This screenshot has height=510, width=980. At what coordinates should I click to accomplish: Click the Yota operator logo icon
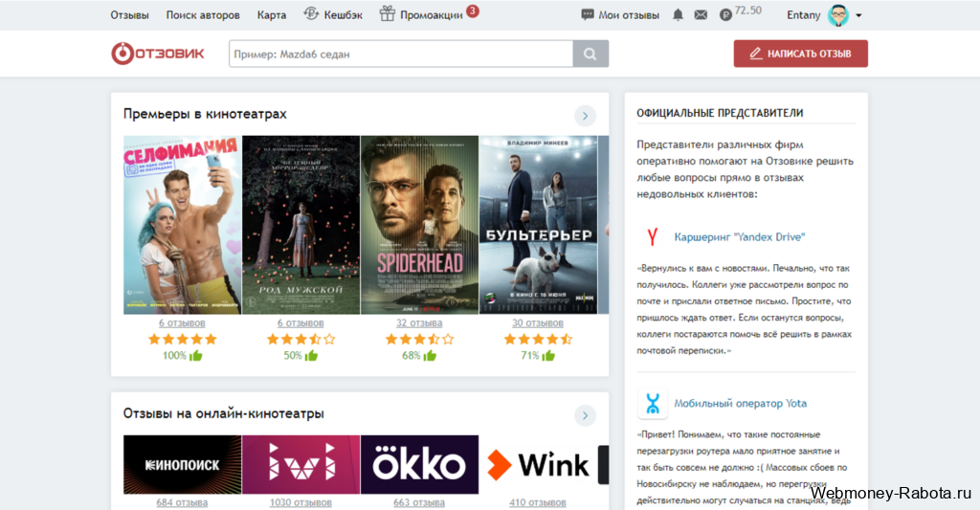653,404
